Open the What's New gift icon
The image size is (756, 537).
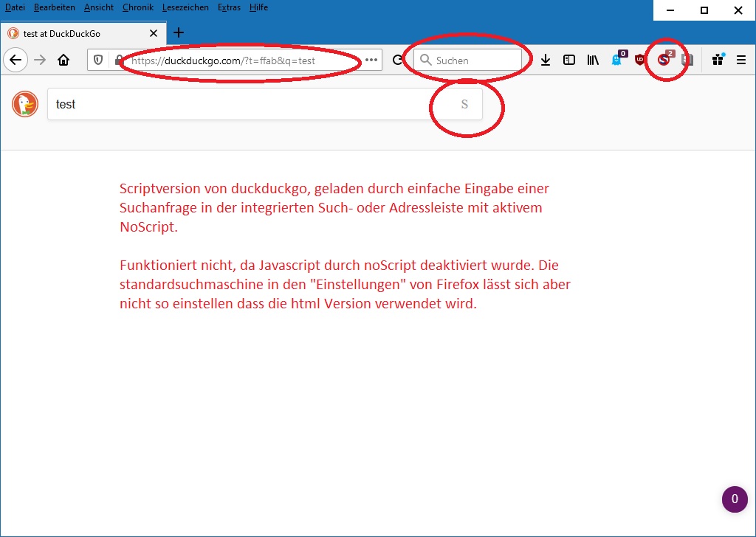coord(718,59)
